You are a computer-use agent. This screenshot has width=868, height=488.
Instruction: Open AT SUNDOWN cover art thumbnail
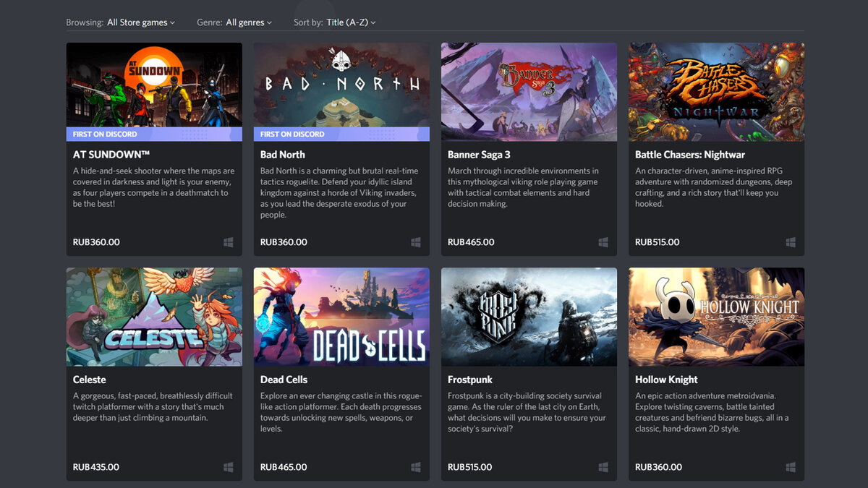coord(154,85)
